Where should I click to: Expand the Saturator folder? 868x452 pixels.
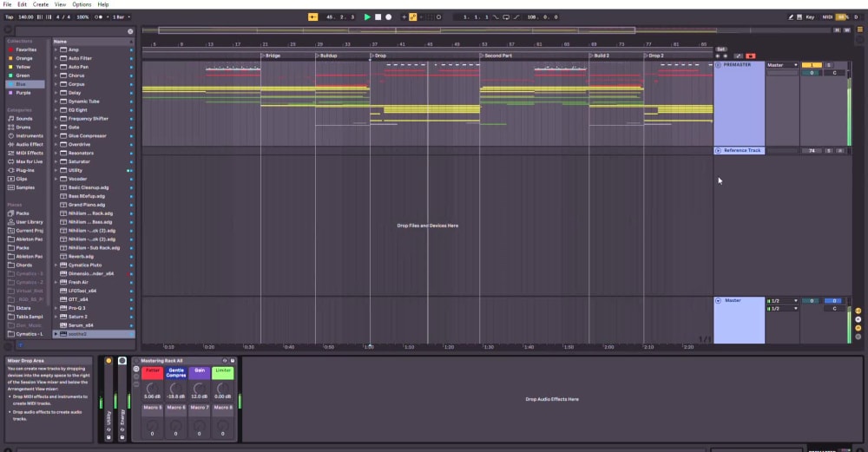point(56,161)
